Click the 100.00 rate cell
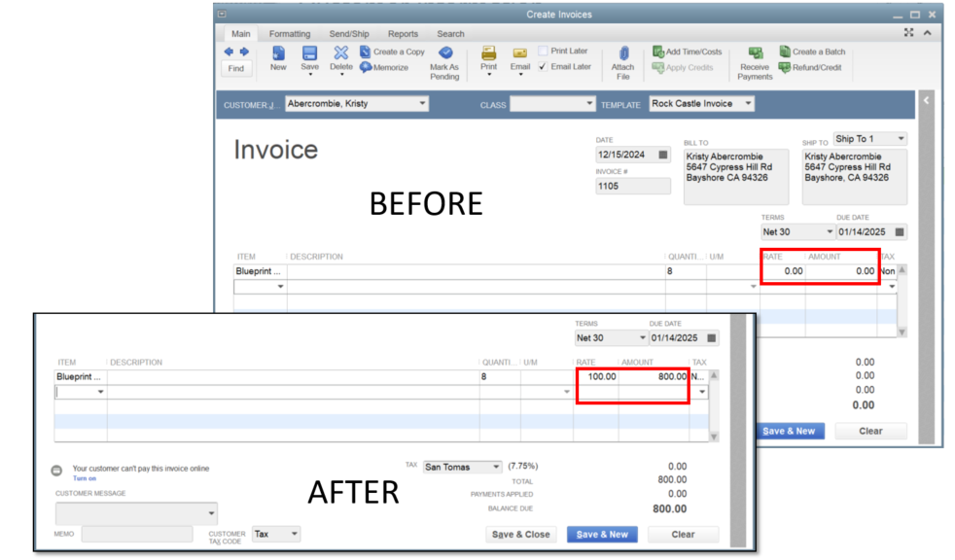 596,377
